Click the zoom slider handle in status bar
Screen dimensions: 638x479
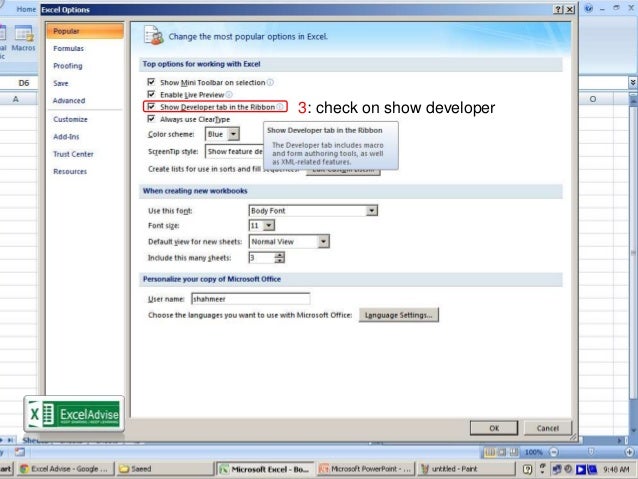pyautogui.click(x=591, y=452)
